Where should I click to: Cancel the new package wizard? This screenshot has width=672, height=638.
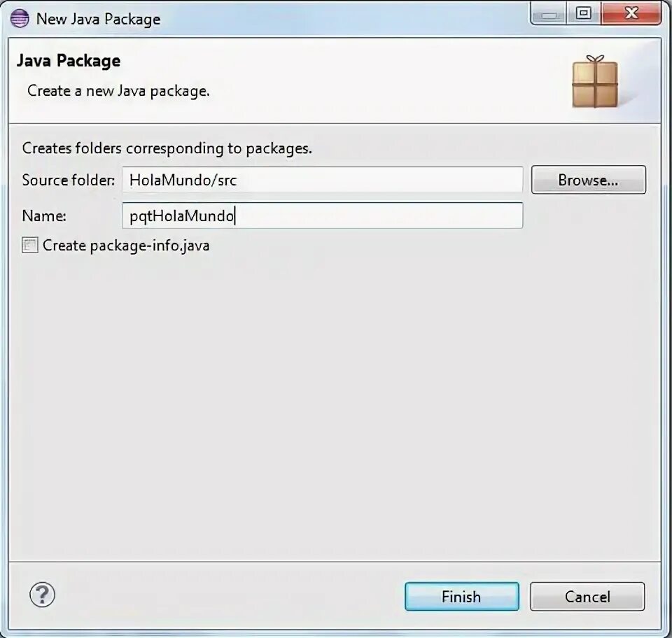tap(587, 597)
